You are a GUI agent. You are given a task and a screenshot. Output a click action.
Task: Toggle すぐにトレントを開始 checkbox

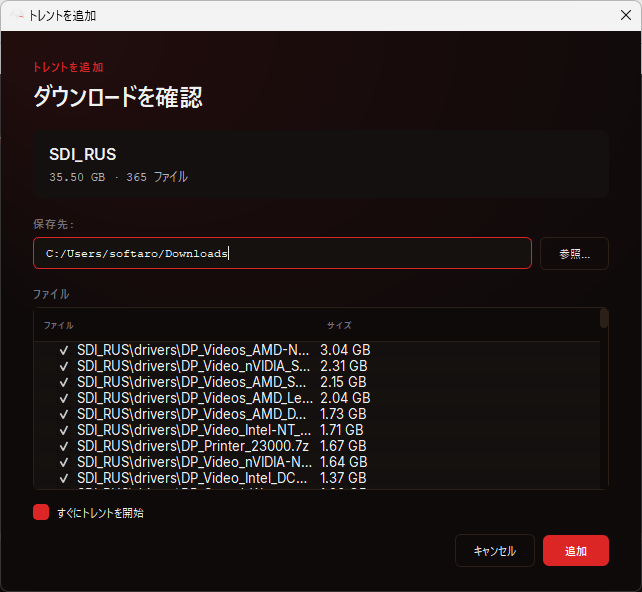tap(41, 512)
